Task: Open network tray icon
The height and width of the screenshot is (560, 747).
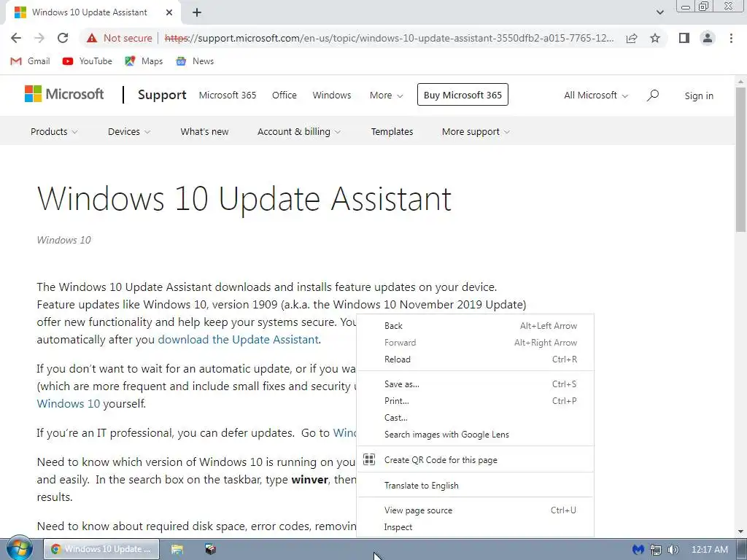Action: pyautogui.click(x=656, y=550)
